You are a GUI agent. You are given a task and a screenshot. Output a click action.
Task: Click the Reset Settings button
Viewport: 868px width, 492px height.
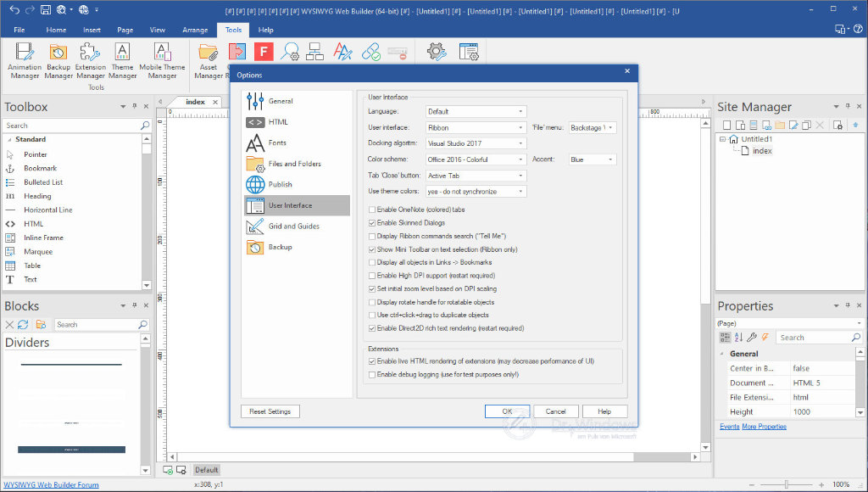[x=270, y=411]
